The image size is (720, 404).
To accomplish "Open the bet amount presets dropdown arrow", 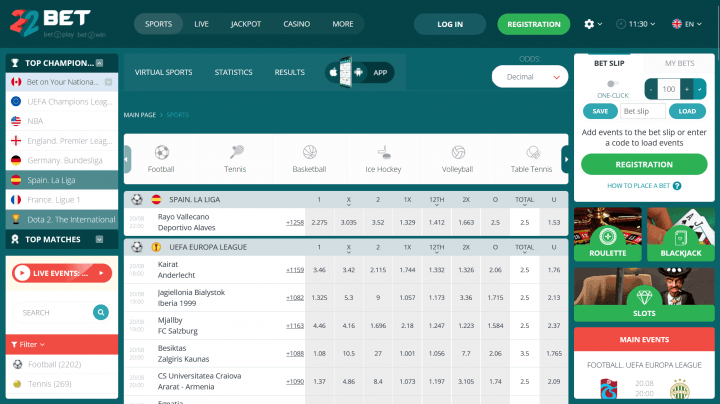I will (x=700, y=89).
